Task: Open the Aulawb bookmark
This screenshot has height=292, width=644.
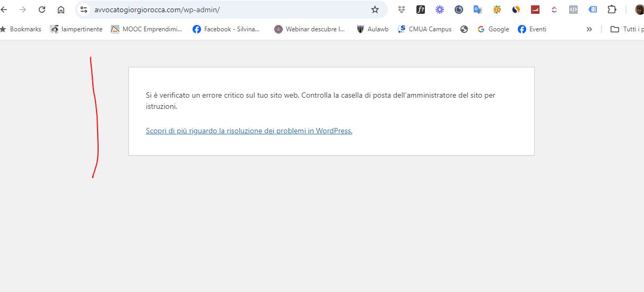Action: 372,29
